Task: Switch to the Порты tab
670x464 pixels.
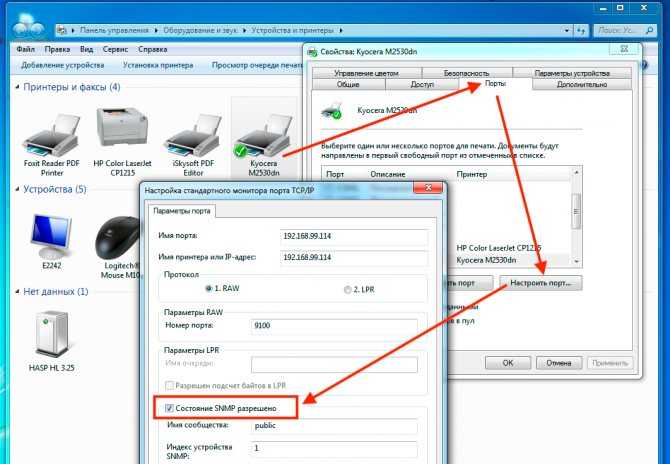Action: 495,84
